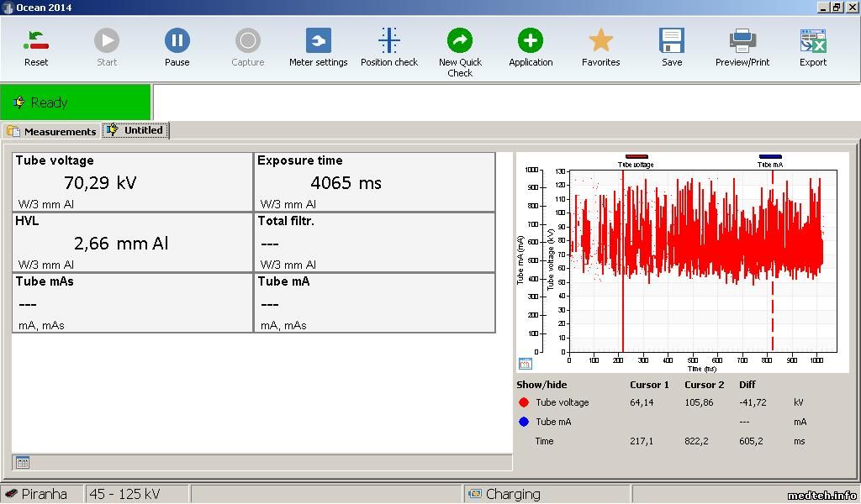This screenshot has height=504, width=861.
Task: Run the Position check tool
Action: [x=388, y=41]
